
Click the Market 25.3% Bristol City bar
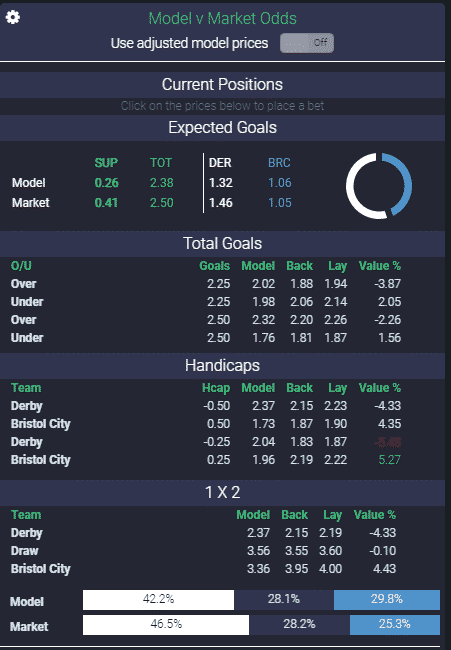click(395, 624)
